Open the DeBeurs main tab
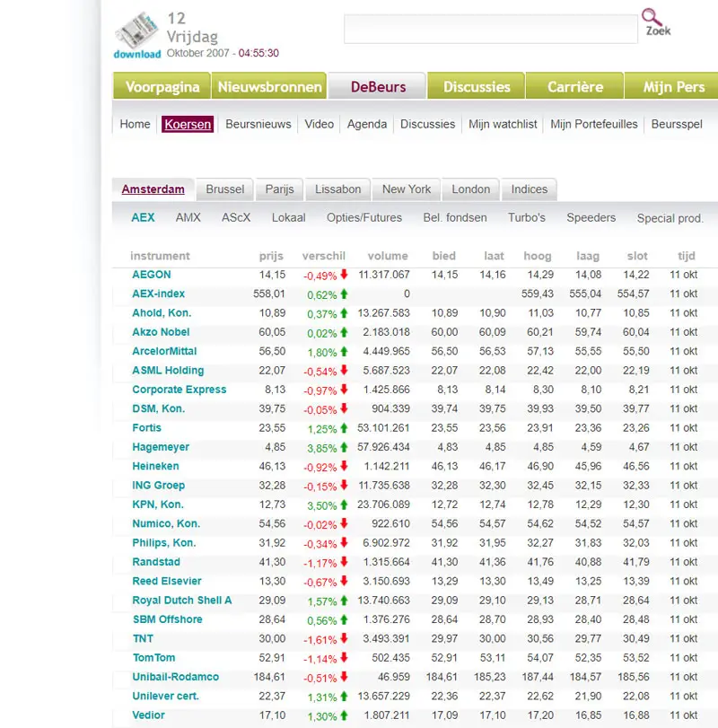 pyautogui.click(x=378, y=87)
